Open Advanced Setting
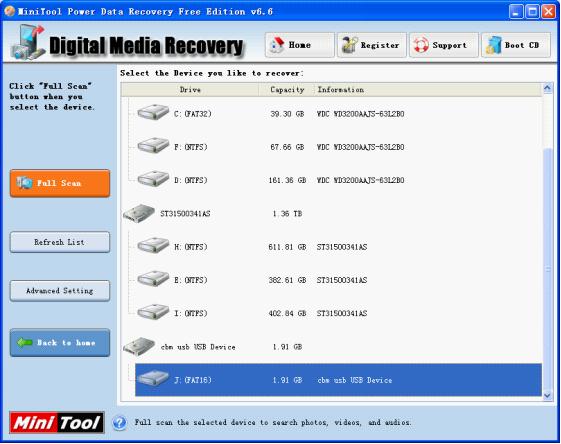 60,291
